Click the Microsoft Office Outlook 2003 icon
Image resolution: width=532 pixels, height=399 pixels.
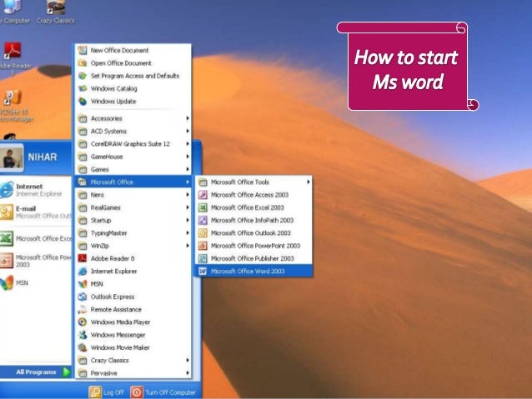click(x=203, y=233)
